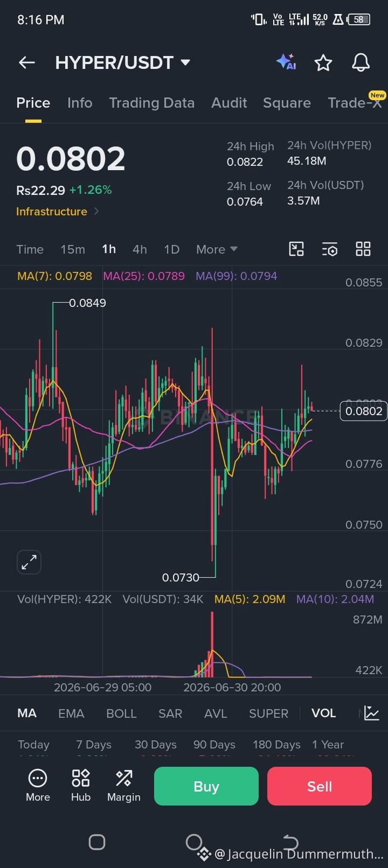Tap the Rs22.29 converted price
This screenshot has height=868, width=388.
coord(40,190)
